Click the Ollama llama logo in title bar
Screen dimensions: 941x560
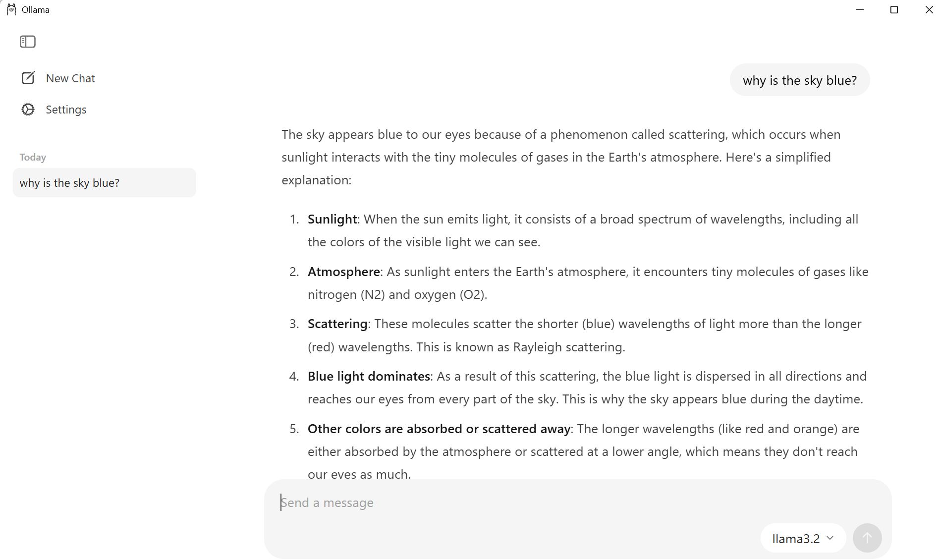tap(11, 10)
